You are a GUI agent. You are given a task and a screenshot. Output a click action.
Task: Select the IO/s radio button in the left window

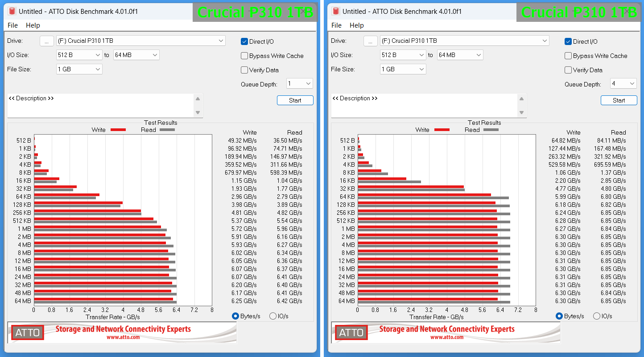pos(273,316)
